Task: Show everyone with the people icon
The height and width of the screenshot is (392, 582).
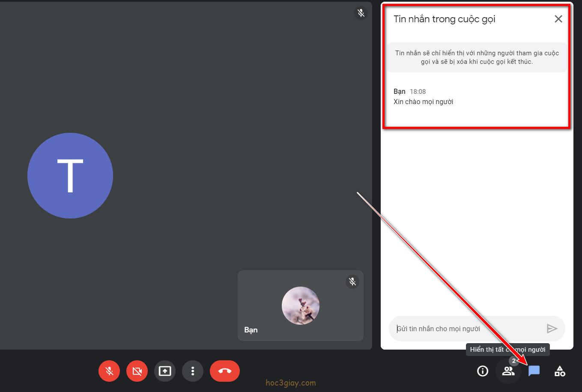Action: [x=508, y=371]
